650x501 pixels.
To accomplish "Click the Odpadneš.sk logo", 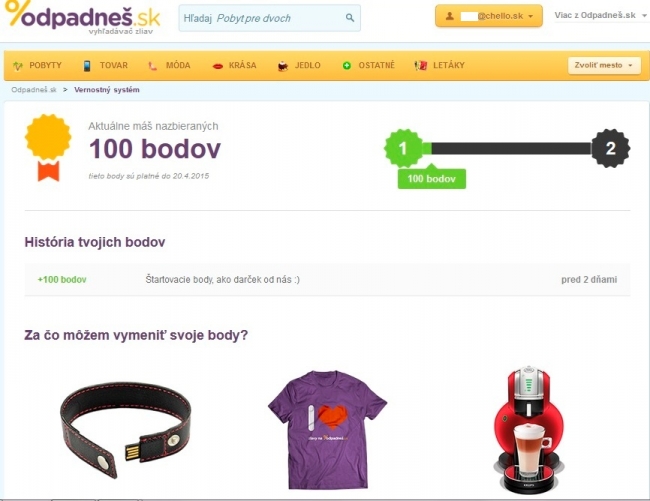I will click(x=82, y=18).
